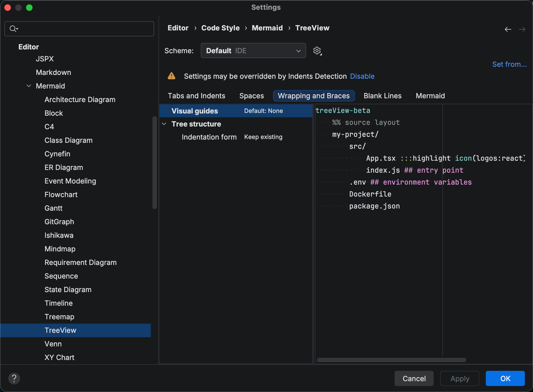Navigate back with the left arrow

[508, 29]
